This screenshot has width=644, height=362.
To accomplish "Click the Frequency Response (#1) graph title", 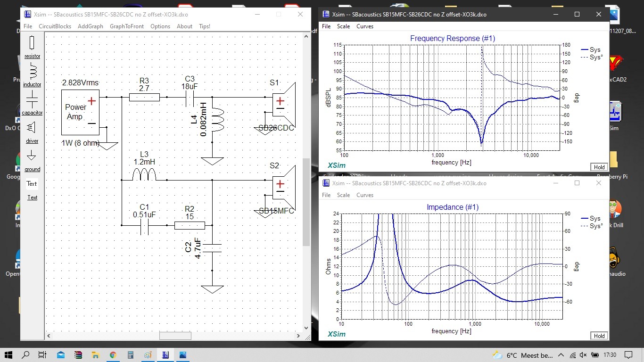I will pyautogui.click(x=453, y=38).
